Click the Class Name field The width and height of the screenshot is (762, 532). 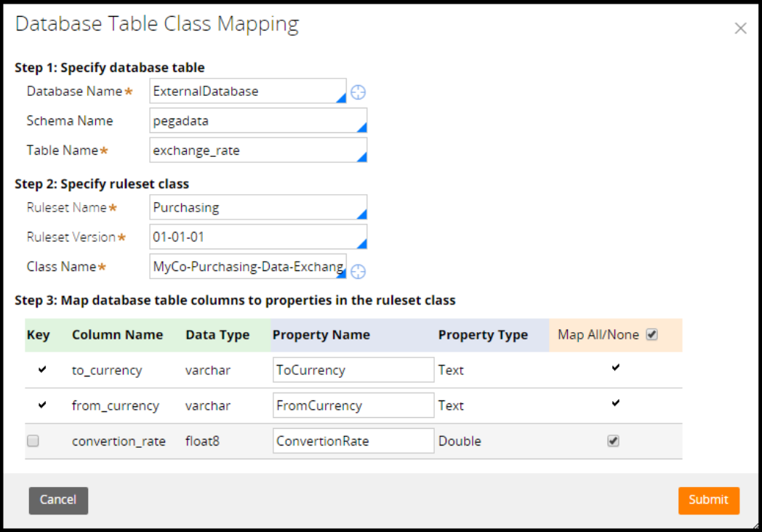247,267
